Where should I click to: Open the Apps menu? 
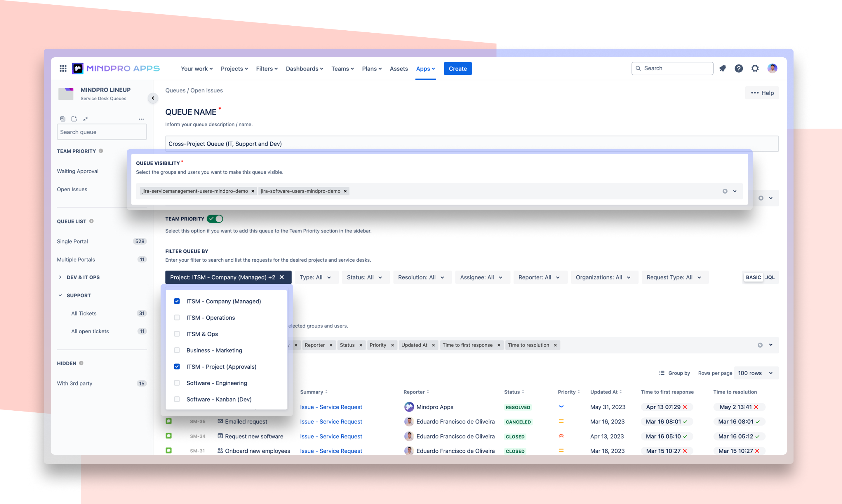point(426,69)
